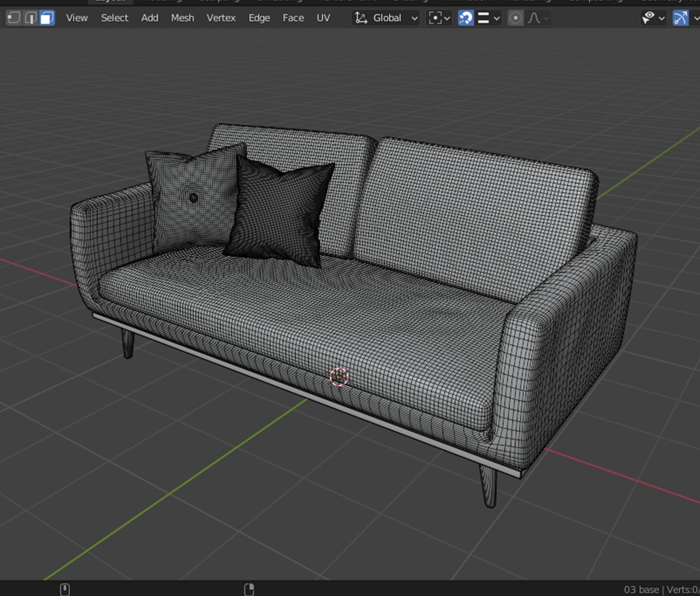Open the pivot point dropdown
The height and width of the screenshot is (596, 700).
coord(439,18)
